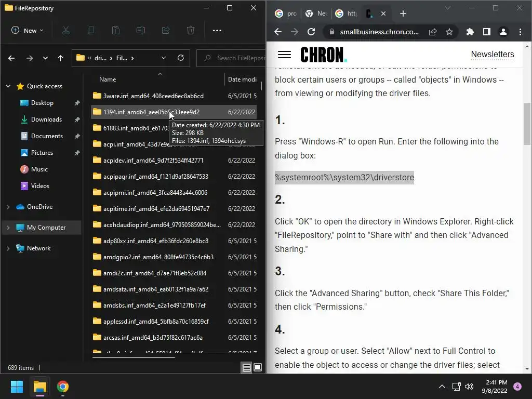Select folder acpidev.inf_amd64_9d7f2f534ff42771
This screenshot has width=532, height=399.
click(153, 160)
